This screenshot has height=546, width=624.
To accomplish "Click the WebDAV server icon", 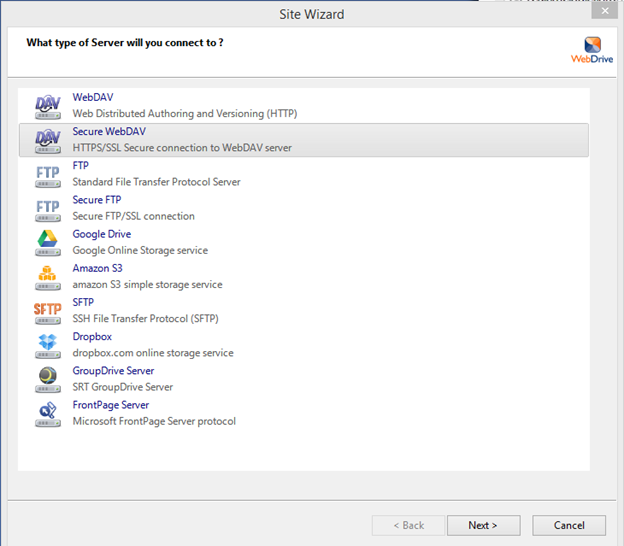I will [x=47, y=106].
